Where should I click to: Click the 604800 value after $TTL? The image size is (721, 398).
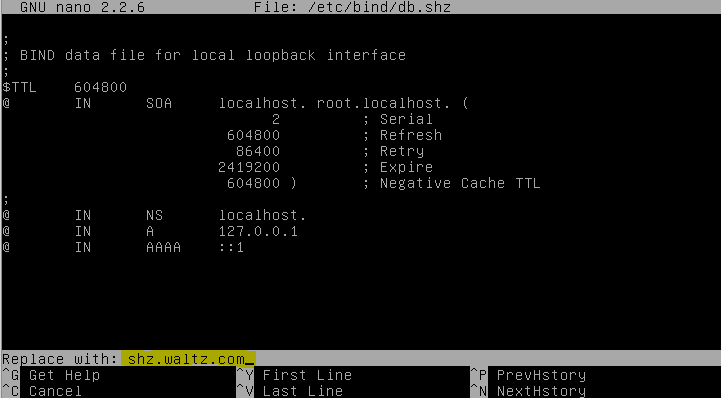[100, 87]
